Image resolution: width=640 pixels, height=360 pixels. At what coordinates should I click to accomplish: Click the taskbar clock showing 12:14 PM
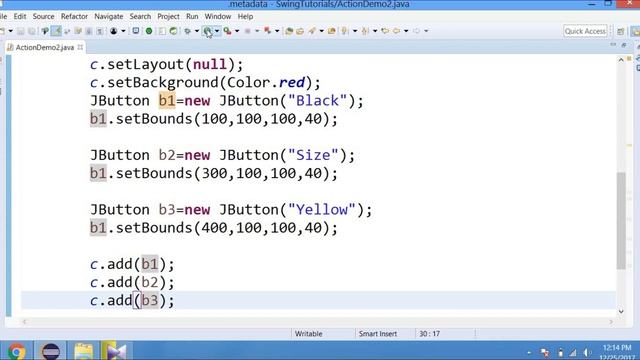[x=617, y=348]
